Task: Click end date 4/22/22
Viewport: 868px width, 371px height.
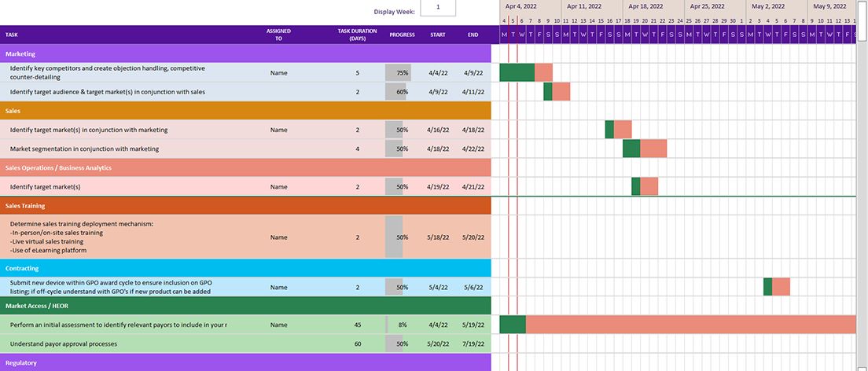Action: tap(473, 149)
